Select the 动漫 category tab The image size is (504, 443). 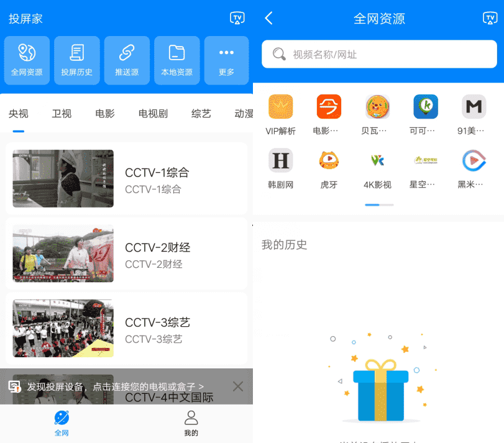244,114
